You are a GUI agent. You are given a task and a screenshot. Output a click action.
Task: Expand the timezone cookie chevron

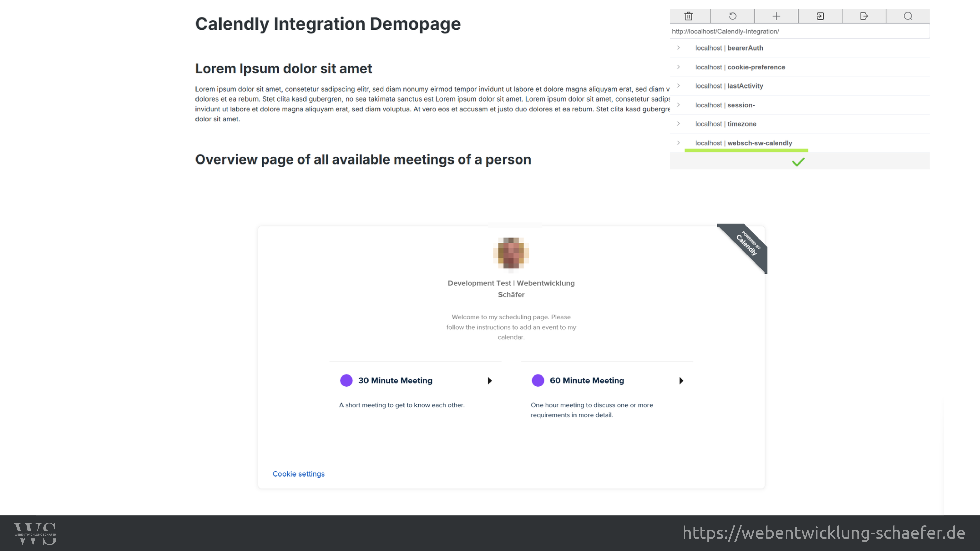point(678,124)
